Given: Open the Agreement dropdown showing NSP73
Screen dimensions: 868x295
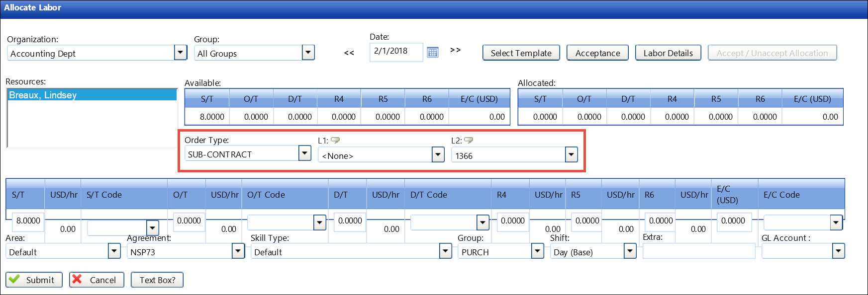Looking at the screenshot, I should pyautogui.click(x=238, y=251).
